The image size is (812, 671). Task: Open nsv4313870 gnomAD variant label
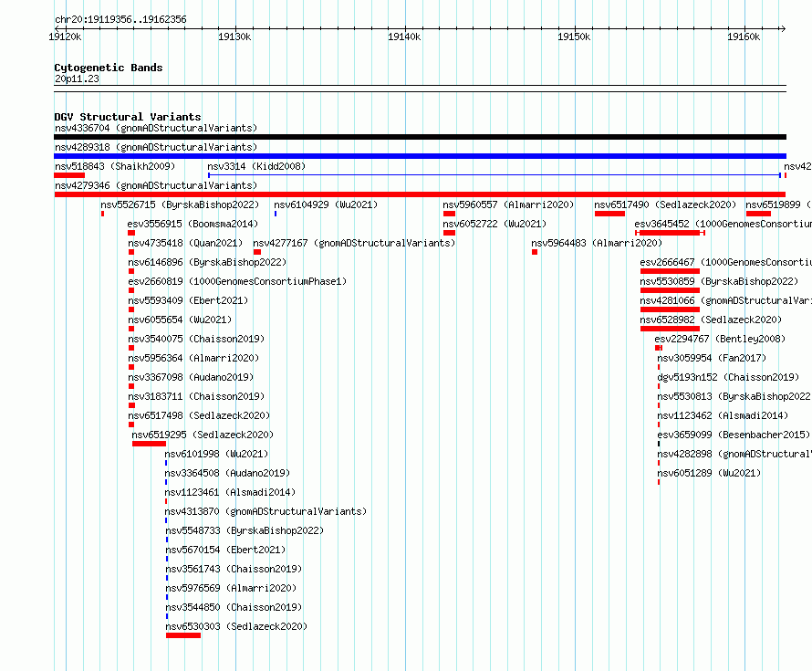tap(265, 511)
